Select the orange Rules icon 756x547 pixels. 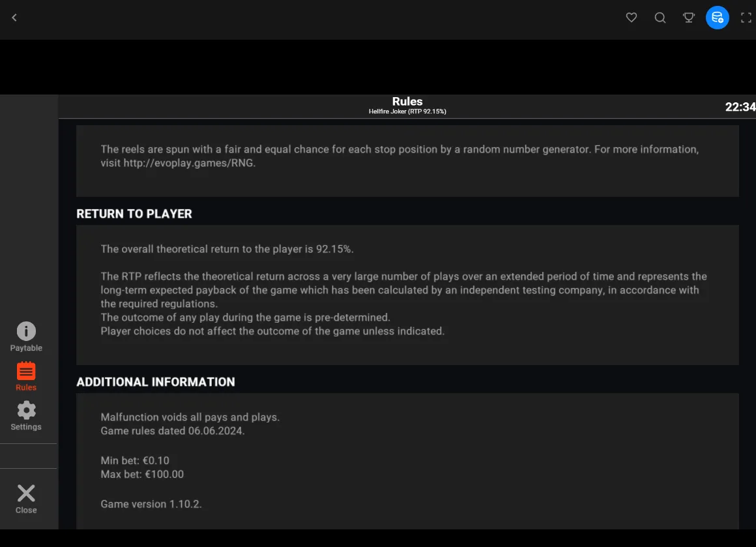[26, 376]
